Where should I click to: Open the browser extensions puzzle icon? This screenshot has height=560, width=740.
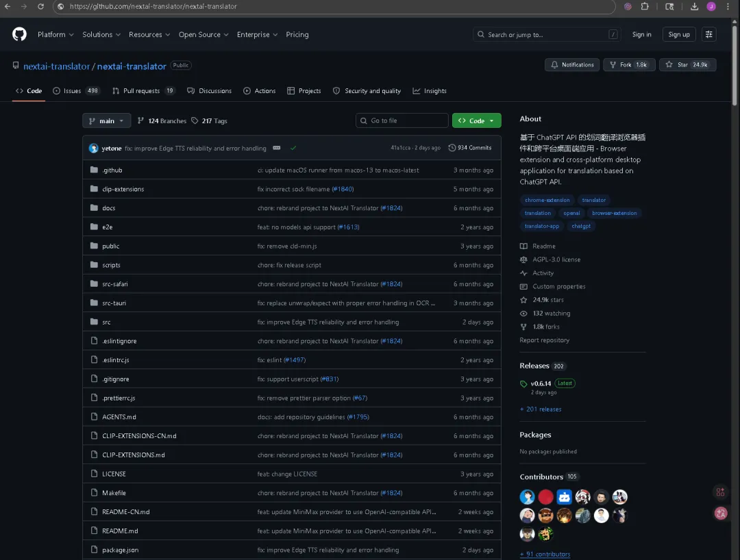pos(645,7)
